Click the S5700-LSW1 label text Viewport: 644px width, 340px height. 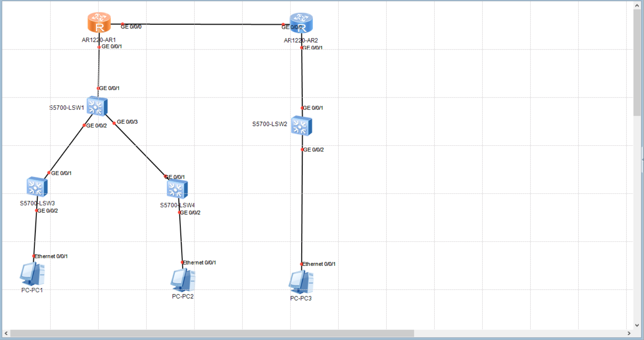click(x=66, y=108)
